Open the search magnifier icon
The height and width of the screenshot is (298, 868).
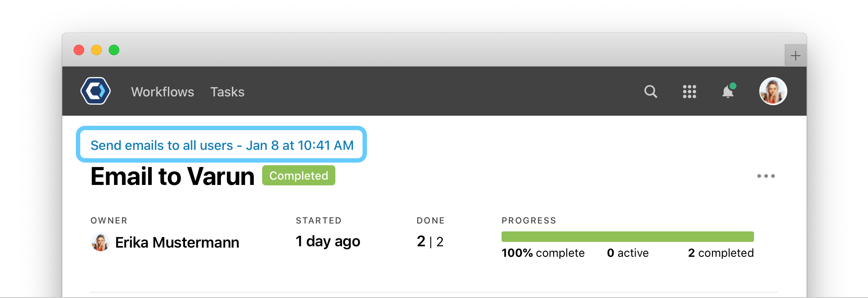[x=651, y=92]
